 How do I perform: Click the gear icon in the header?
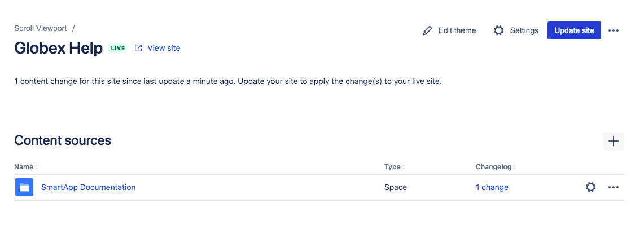point(498,30)
